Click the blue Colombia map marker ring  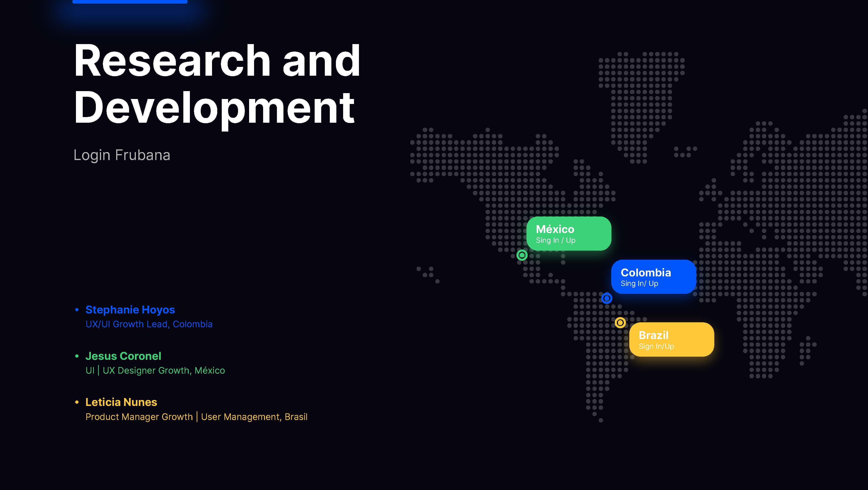(x=606, y=298)
